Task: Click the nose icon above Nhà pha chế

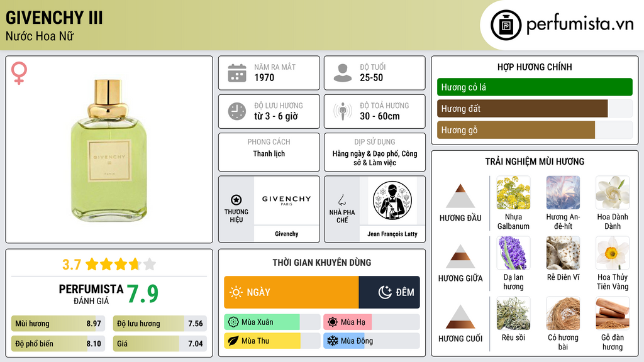Action: tap(341, 200)
